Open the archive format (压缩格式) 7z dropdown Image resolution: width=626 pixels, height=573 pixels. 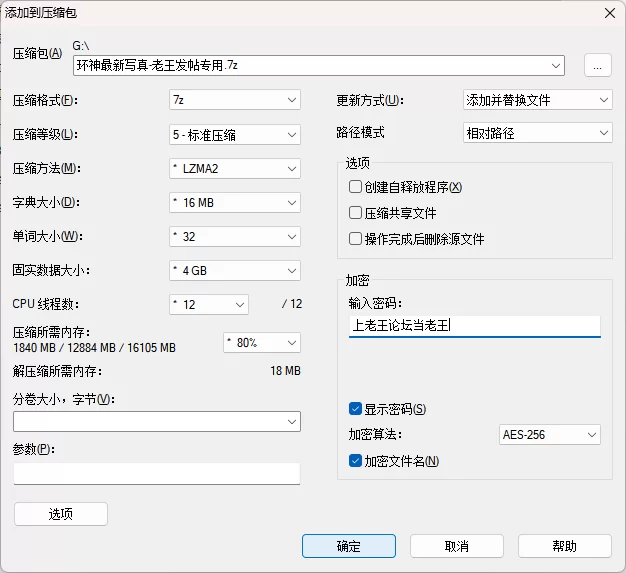point(235,100)
